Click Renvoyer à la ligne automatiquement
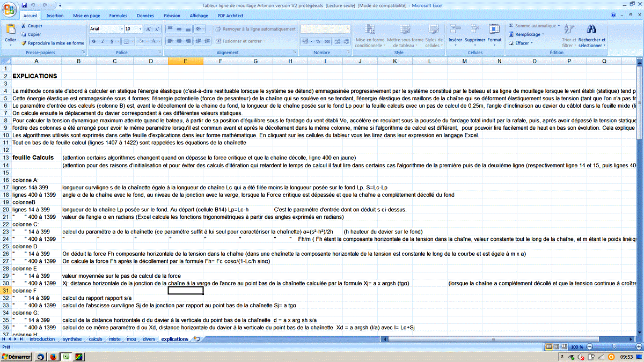 coord(255,29)
